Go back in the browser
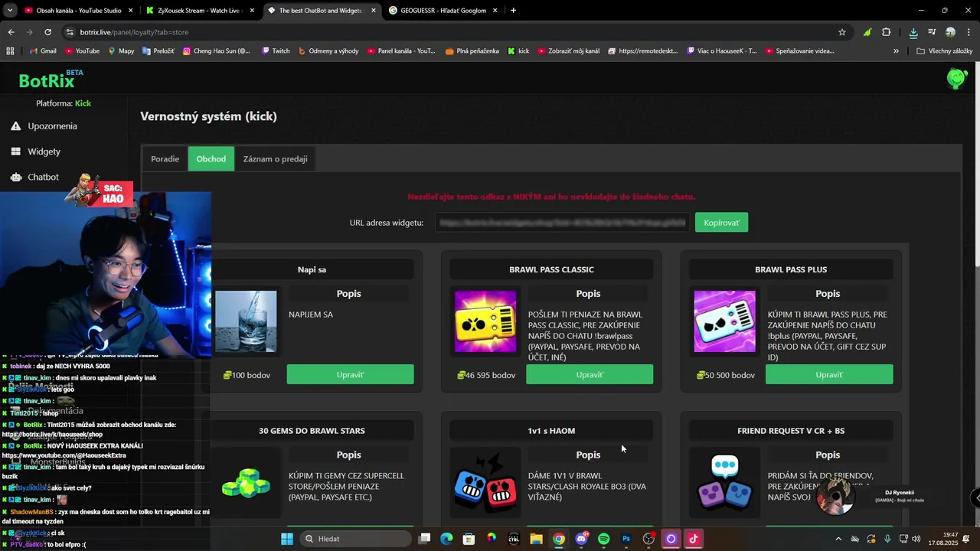The image size is (980, 551). [x=11, y=32]
